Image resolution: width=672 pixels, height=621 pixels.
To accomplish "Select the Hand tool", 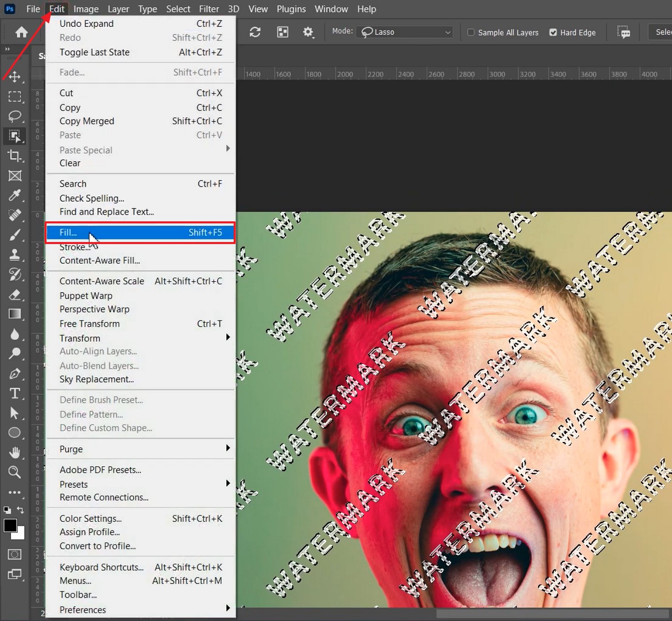I will click(14, 453).
